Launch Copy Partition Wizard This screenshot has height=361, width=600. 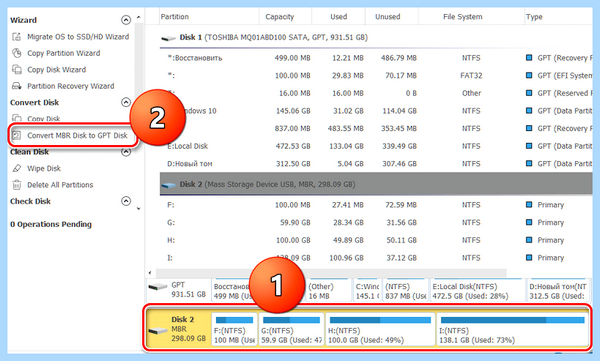coord(64,53)
